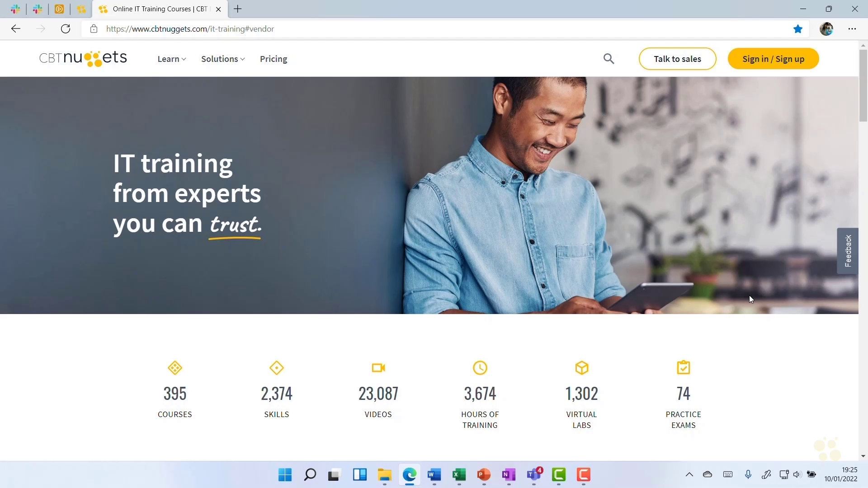Click the volume speaker tray icon

pos(797,474)
